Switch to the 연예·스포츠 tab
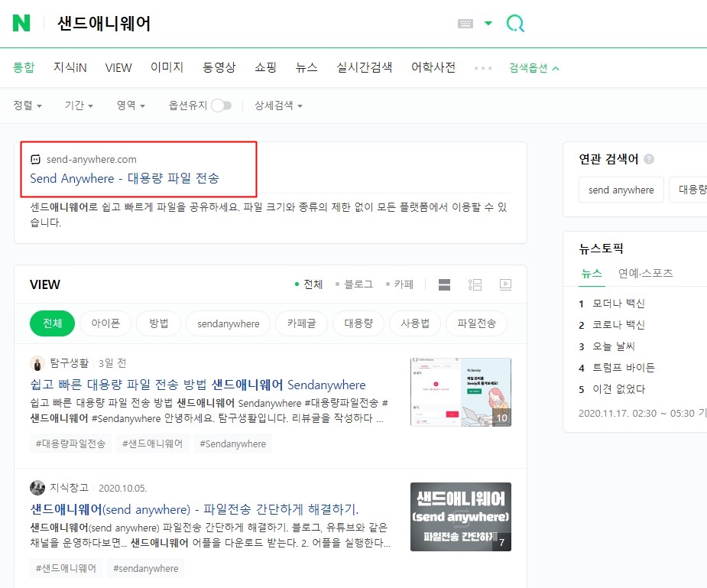 point(645,273)
